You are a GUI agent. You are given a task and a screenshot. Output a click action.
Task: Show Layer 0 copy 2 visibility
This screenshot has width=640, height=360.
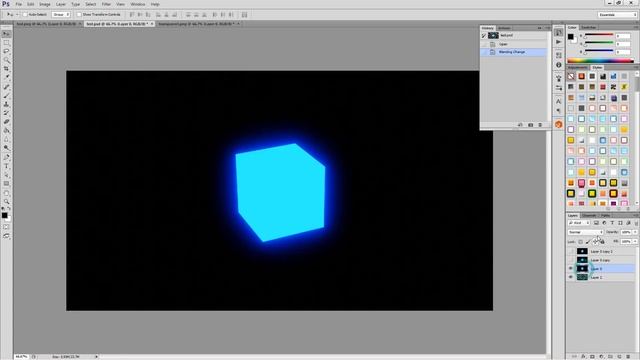[x=571, y=251]
